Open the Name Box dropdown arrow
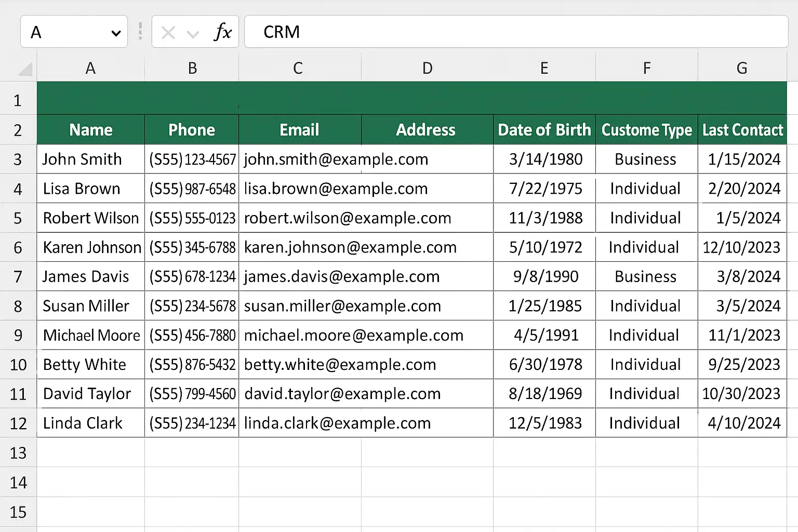This screenshot has width=798, height=532. 116,33
